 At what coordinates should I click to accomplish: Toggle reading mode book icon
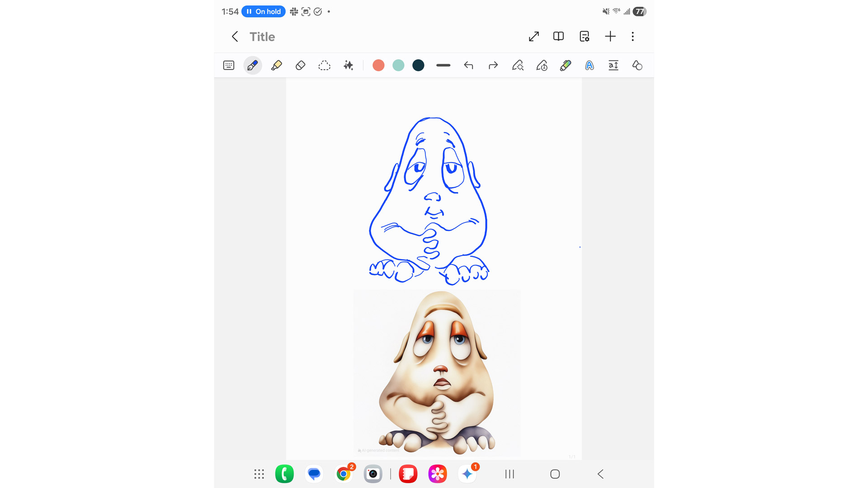pos(558,37)
